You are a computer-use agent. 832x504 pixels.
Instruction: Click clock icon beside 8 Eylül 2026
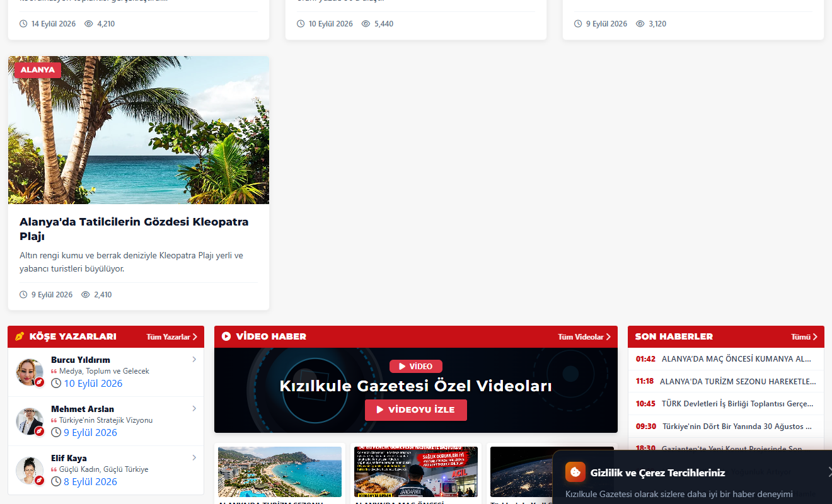pyautogui.click(x=56, y=482)
